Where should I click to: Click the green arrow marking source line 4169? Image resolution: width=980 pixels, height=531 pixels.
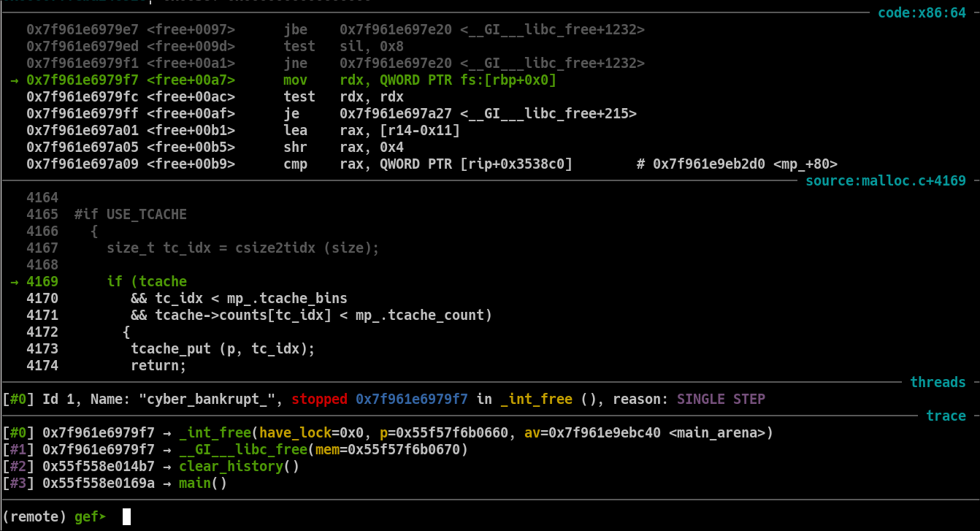point(15,282)
